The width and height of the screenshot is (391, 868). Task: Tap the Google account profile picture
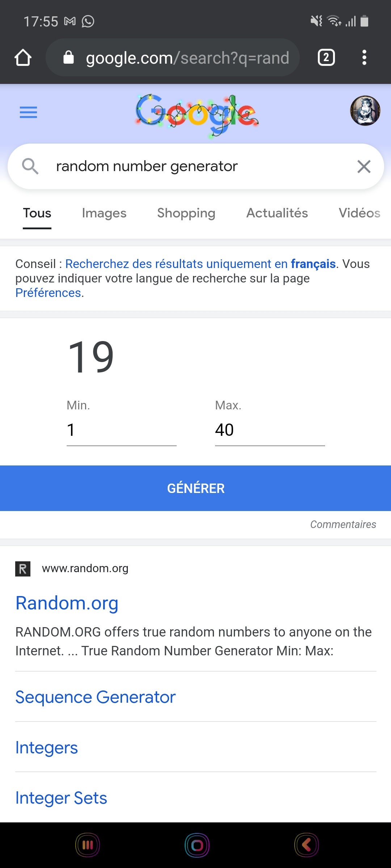365,111
